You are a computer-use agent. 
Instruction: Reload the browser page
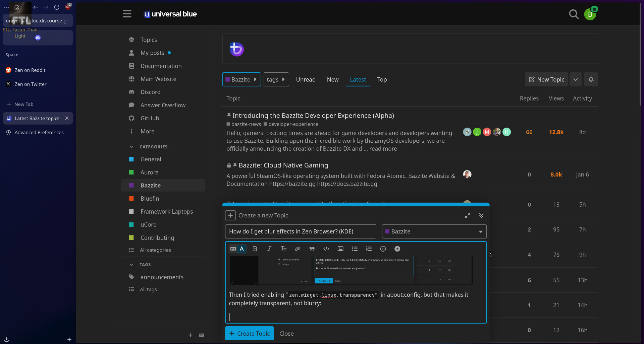point(57,7)
